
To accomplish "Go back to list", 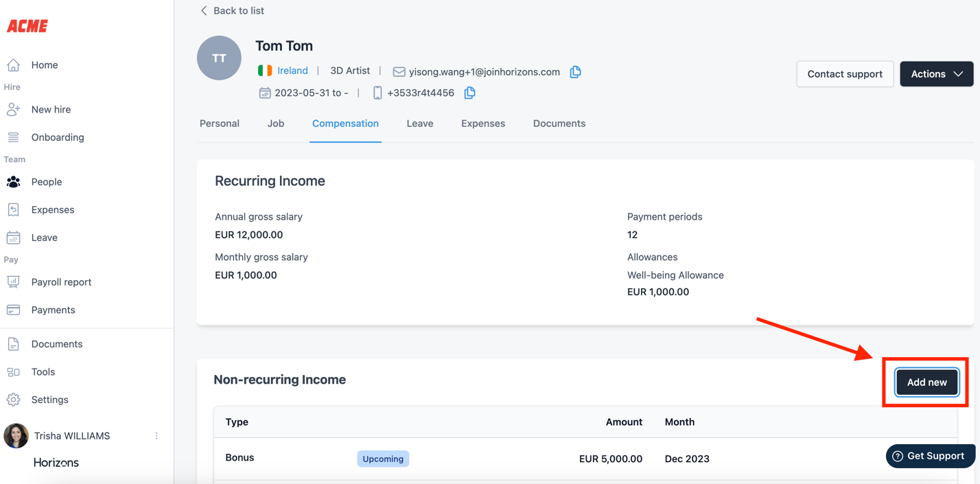I will (x=232, y=11).
